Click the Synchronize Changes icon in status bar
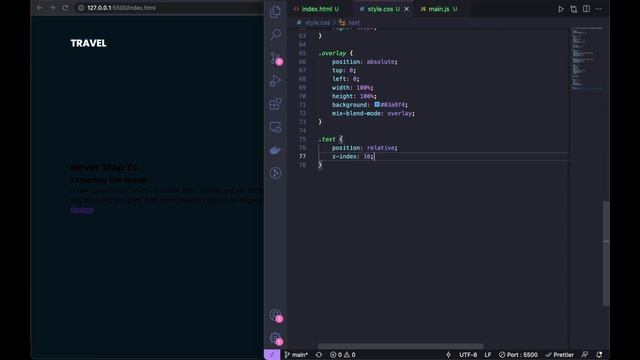Screen dimensions: 640x360 tap(319, 355)
